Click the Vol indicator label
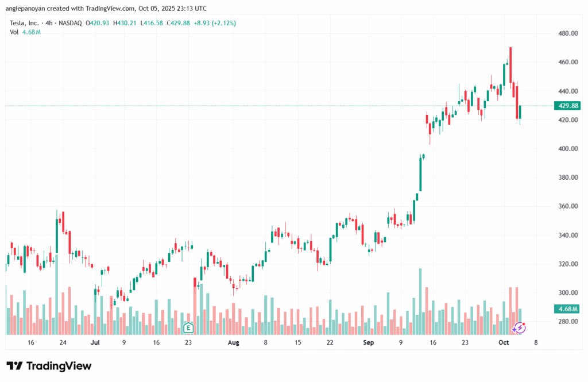Viewport: 588px width, 382px height. pyautogui.click(x=14, y=32)
